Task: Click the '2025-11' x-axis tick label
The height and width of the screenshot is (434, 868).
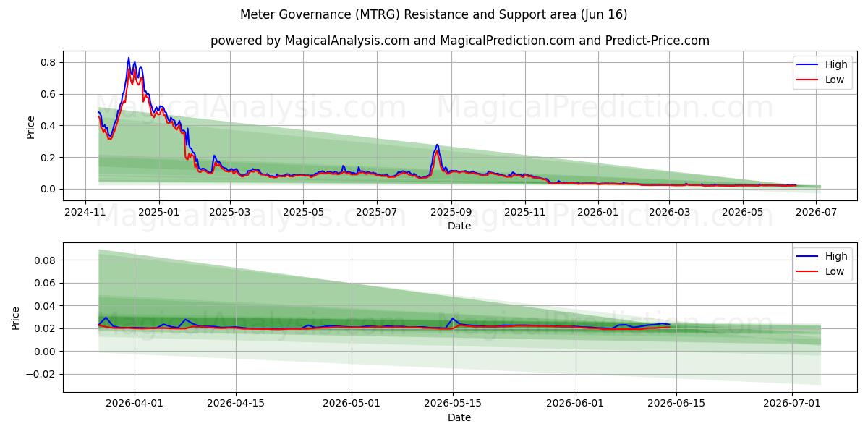Action: [x=524, y=212]
